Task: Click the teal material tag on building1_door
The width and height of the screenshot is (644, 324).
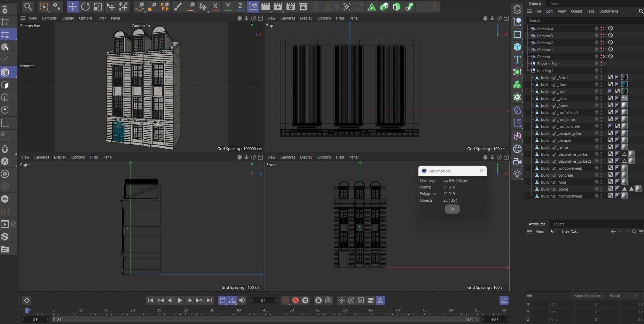Action: click(x=625, y=84)
